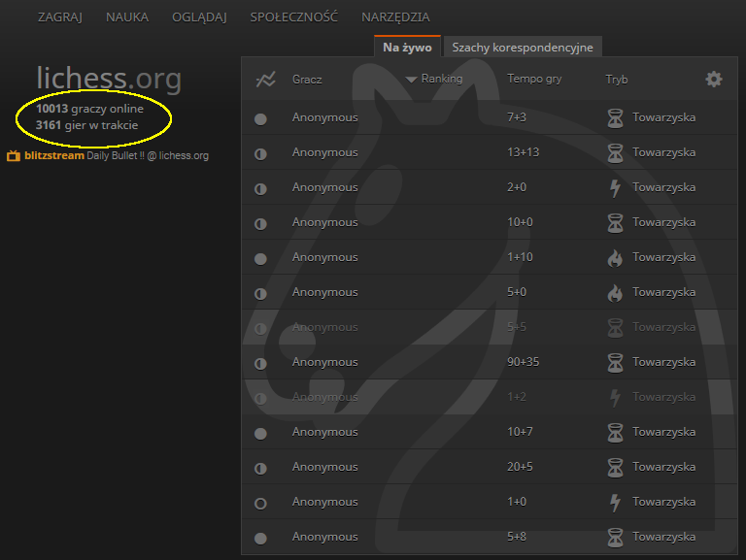Open the SPOŁECZNOŚĆ menu
Viewport: 746px width, 560px height.
click(294, 17)
